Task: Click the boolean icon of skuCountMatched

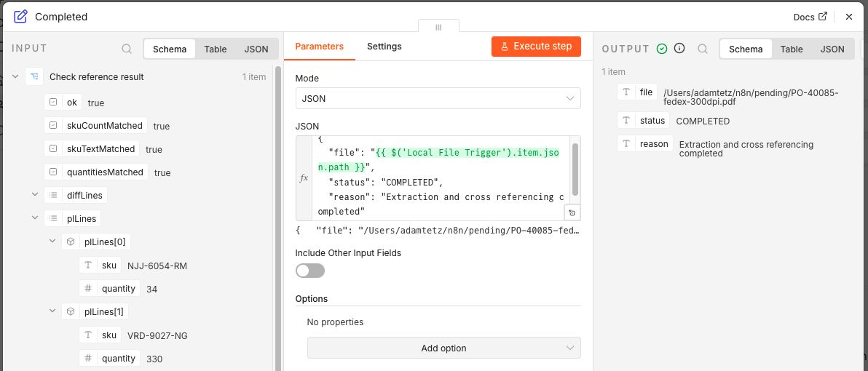Action: 53,126
